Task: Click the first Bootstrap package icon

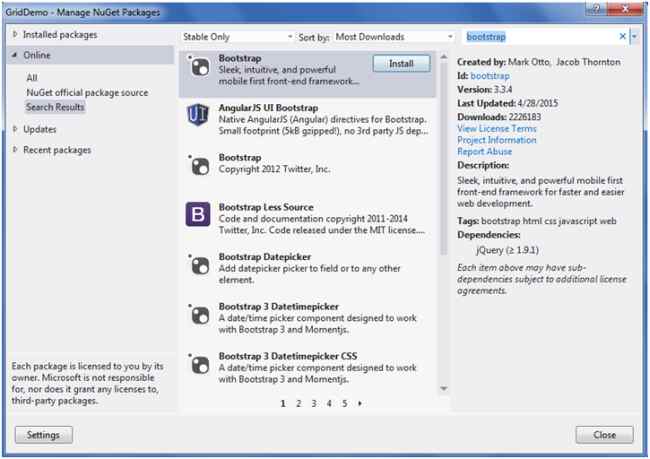Action: coord(199,66)
